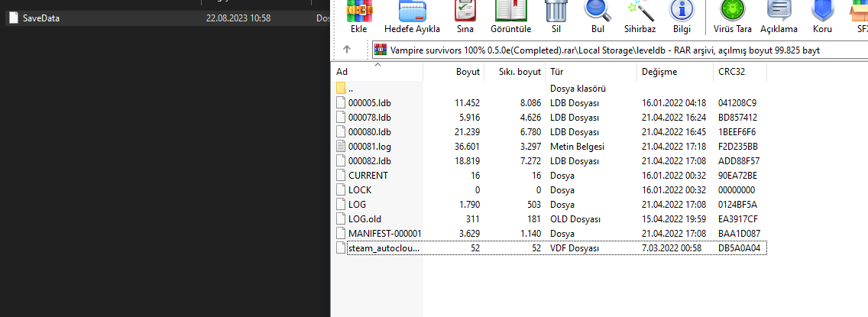Image resolution: width=868 pixels, height=317 pixels.
Task: Click the SaveData file icon in Explorer
Action: click(14, 18)
